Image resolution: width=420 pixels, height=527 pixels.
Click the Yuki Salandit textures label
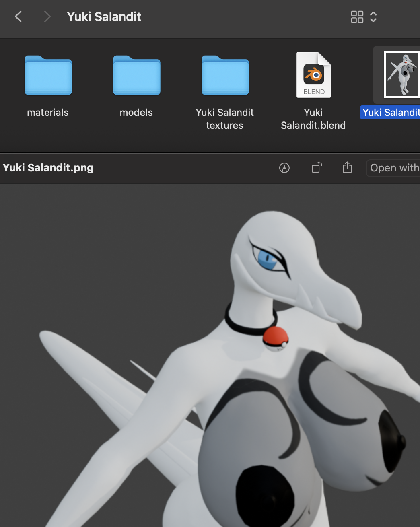[x=225, y=119]
